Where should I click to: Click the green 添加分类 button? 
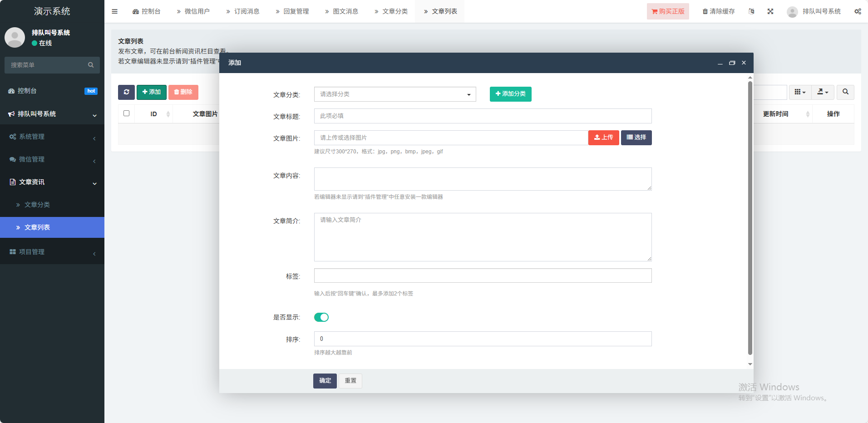(x=510, y=94)
